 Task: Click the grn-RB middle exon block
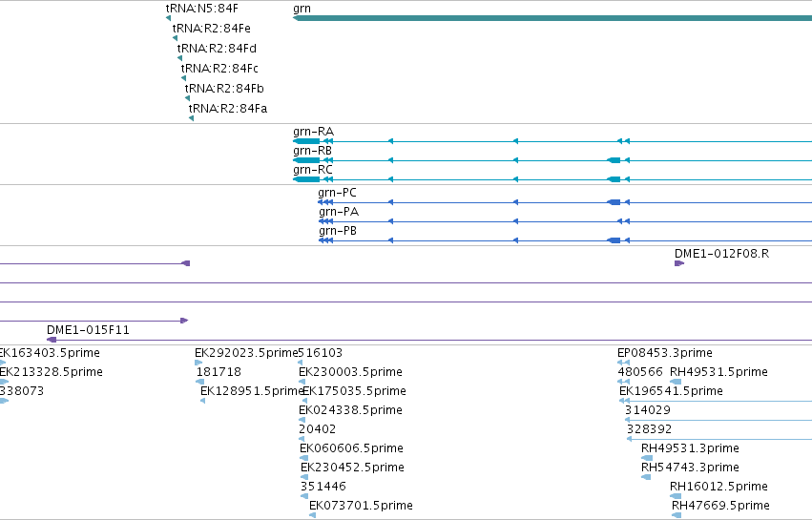[614, 160]
